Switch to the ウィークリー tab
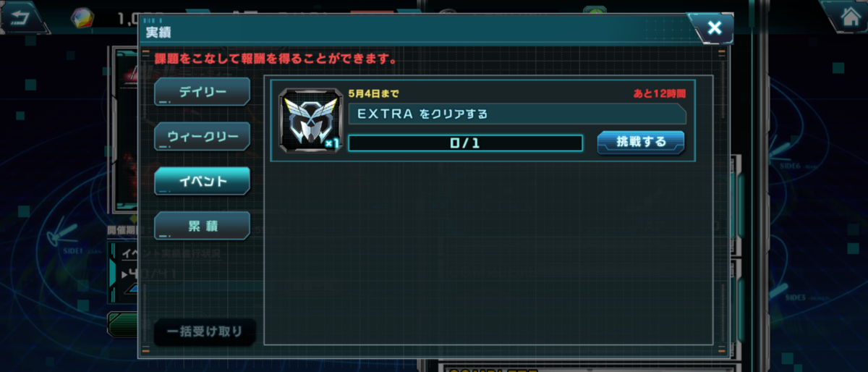This screenshot has height=372, width=868. pyautogui.click(x=202, y=137)
